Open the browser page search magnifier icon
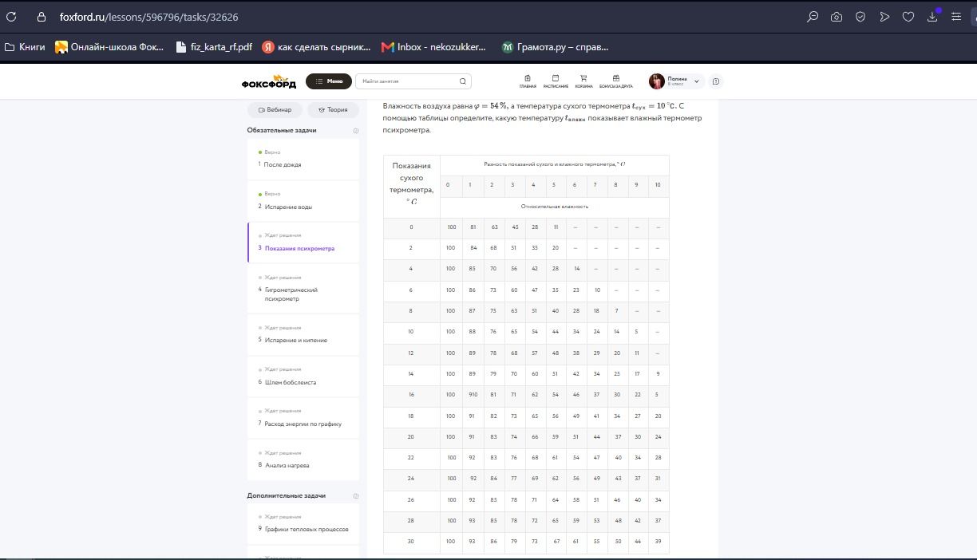This screenshot has height=560, width=977. 813,17
